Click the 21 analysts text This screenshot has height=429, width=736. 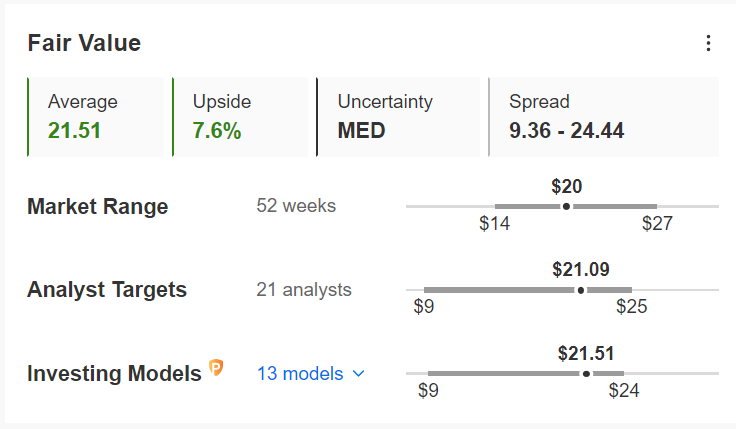click(x=304, y=290)
